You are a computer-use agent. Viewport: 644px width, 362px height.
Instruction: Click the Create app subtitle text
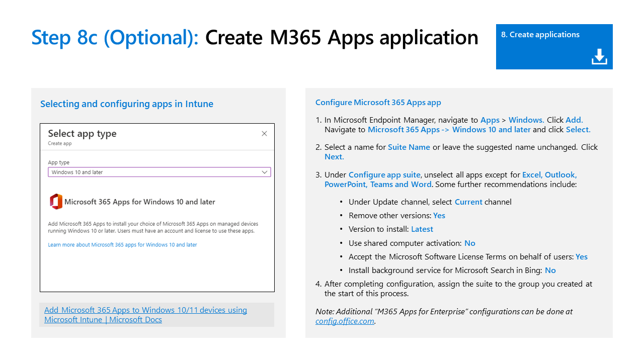point(60,143)
